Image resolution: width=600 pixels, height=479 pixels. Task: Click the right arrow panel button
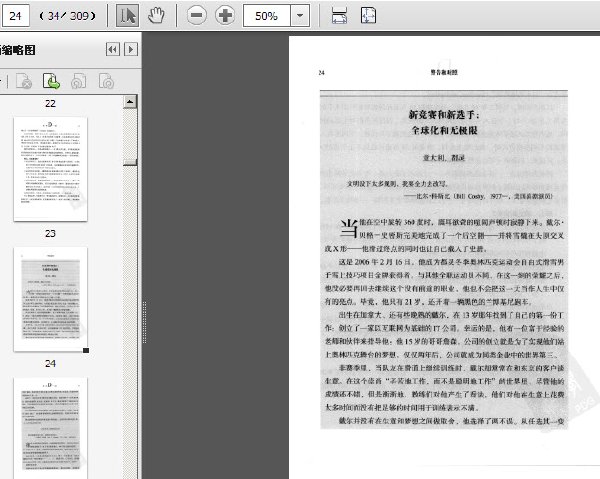tap(131, 49)
